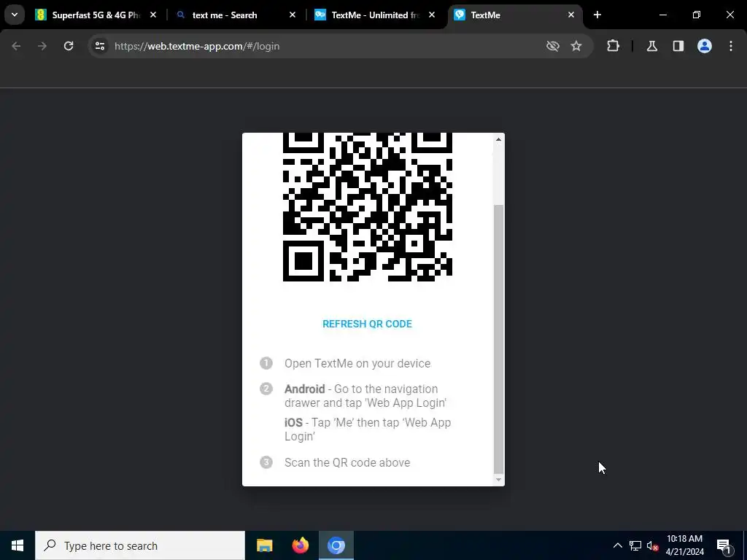Open the crossed-out eye tracking protection icon
747x560 pixels.
pos(553,46)
